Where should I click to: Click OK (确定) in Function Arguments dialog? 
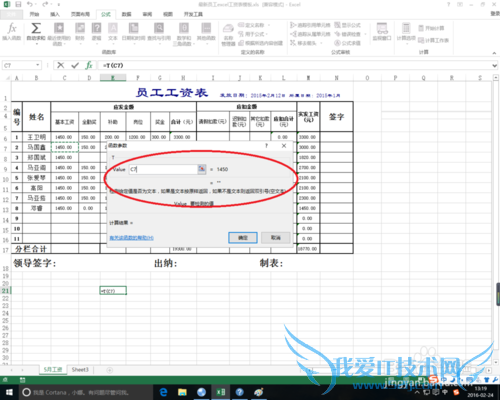(243, 238)
